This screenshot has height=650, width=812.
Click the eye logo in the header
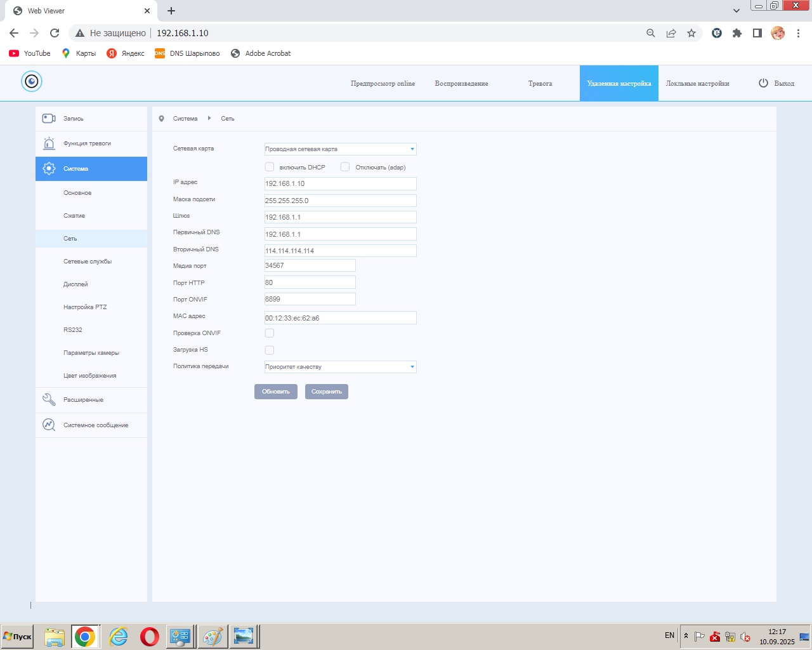(32, 81)
